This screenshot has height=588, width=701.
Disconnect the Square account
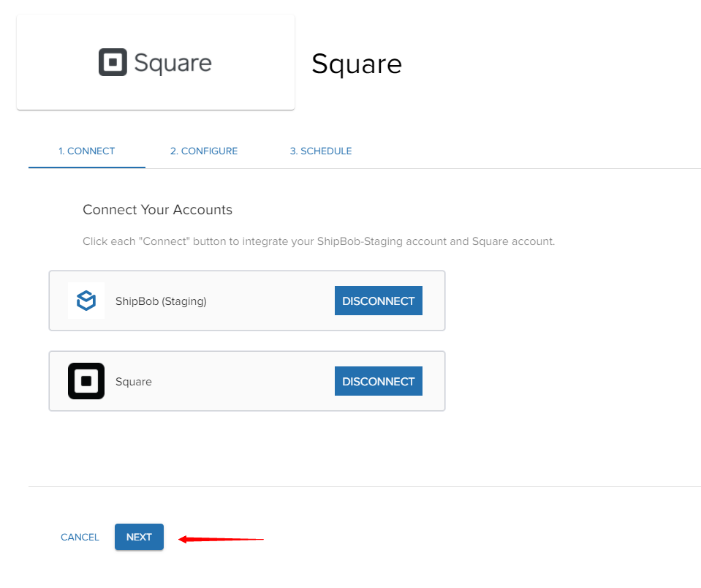pyautogui.click(x=378, y=380)
